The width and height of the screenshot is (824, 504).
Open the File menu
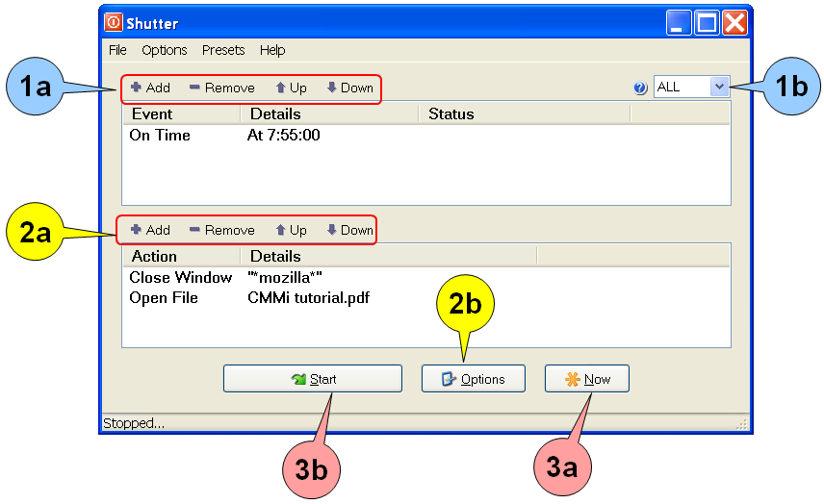pos(117,50)
